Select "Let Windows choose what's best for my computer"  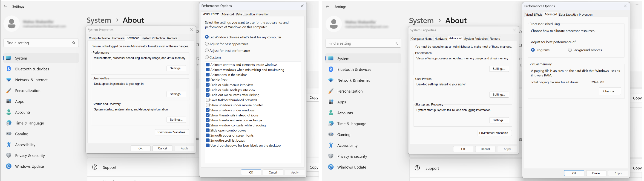207,37
